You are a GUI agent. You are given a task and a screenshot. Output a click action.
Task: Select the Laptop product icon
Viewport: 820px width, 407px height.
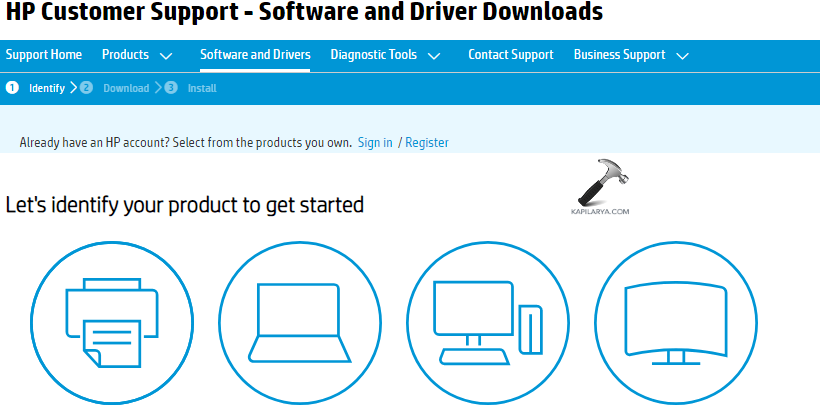300,323
